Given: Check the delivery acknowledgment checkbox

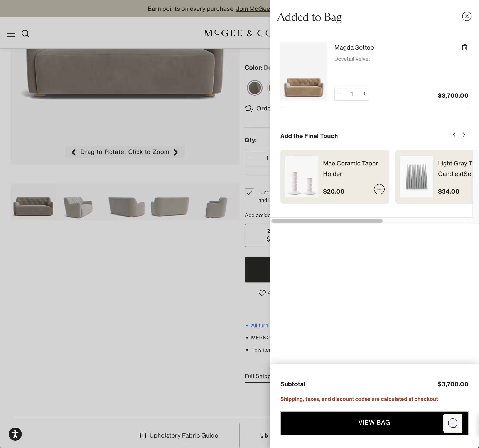Looking at the screenshot, I should (249, 192).
